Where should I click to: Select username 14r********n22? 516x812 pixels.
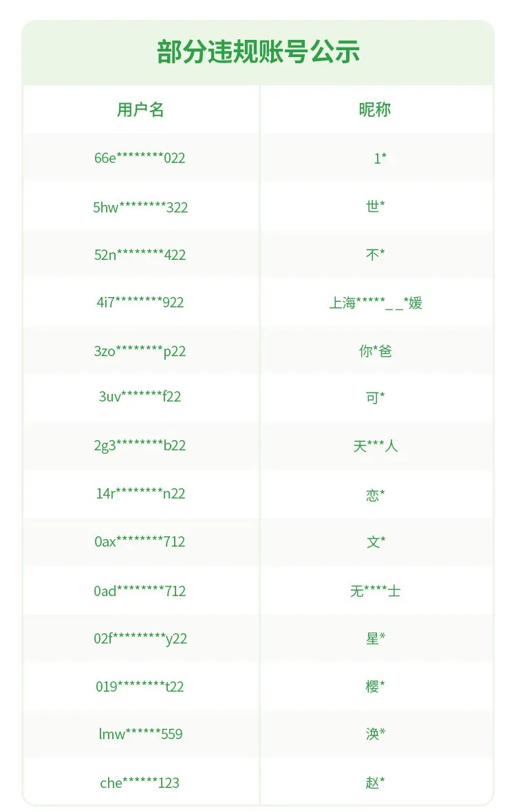click(x=140, y=494)
